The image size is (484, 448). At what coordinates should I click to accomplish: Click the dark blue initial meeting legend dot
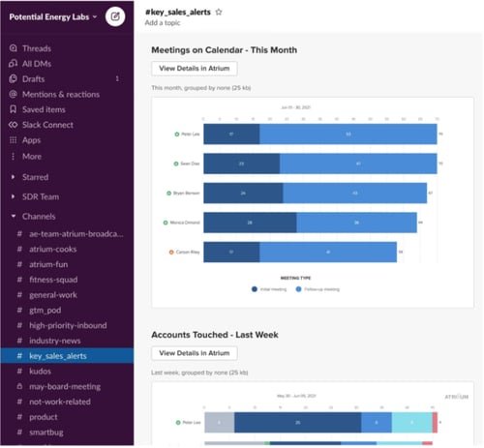pos(255,289)
